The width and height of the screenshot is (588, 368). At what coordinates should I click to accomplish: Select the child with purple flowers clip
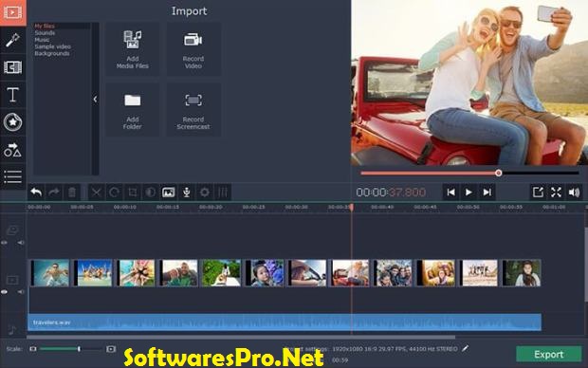point(265,273)
